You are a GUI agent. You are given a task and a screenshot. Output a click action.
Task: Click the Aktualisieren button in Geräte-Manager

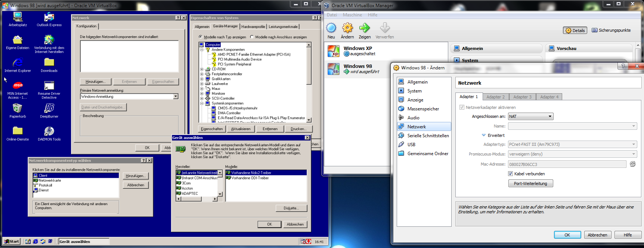pyautogui.click(x=241, y=129)
